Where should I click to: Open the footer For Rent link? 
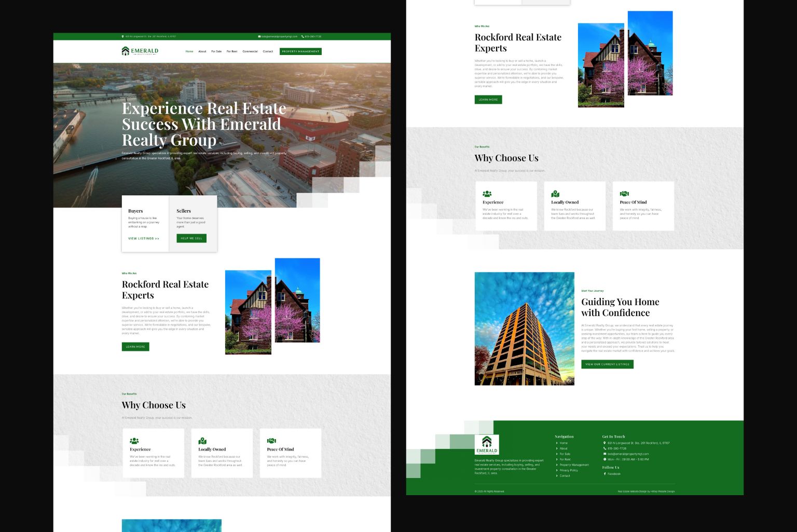coord(565,459)
